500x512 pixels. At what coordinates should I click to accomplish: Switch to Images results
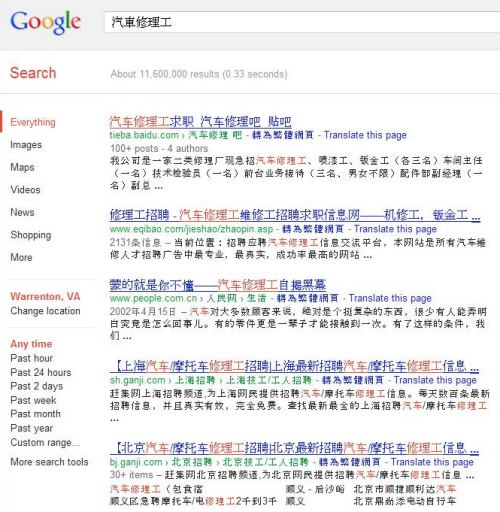pyautogui.click(x=26, y=145)
